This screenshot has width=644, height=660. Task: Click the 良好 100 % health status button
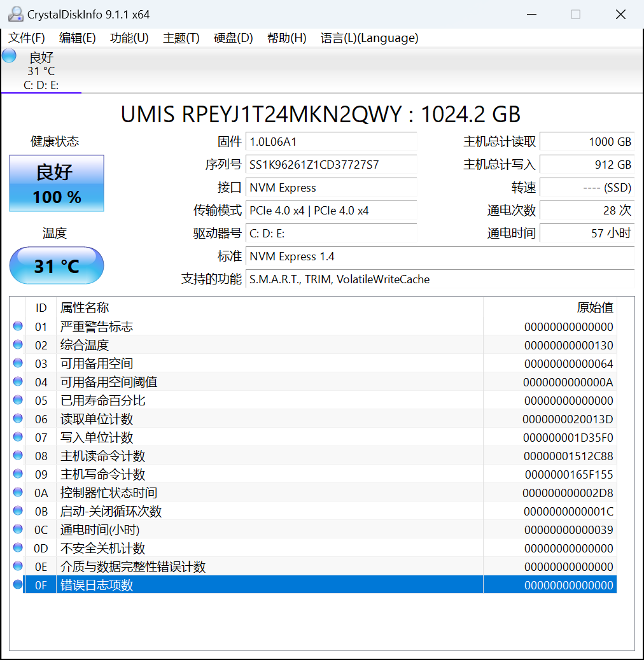57,183
